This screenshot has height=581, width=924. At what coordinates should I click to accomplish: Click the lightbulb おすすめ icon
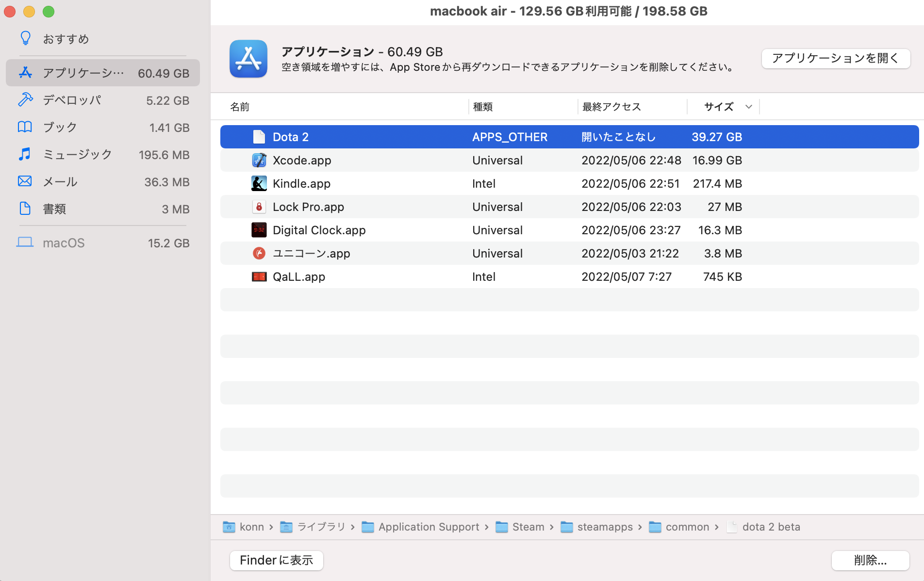pyautogui.click(x=25, y=39)
